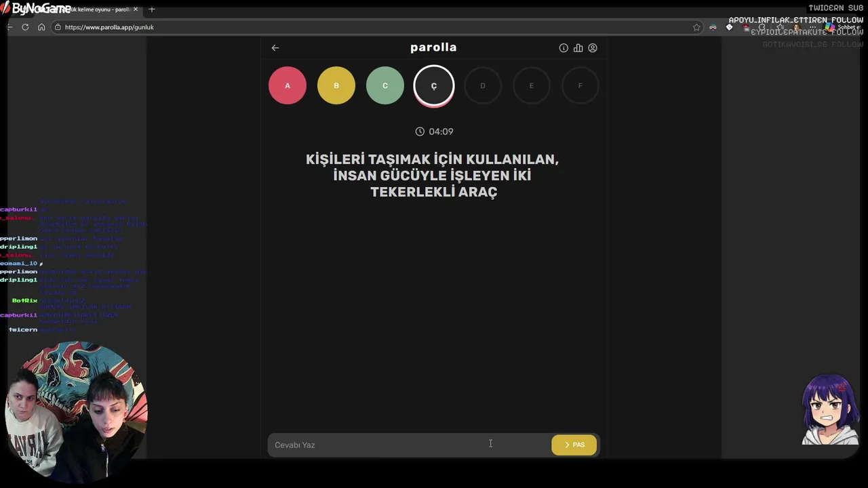
Task: Reload the page in browser
Action: coord(25,27)
